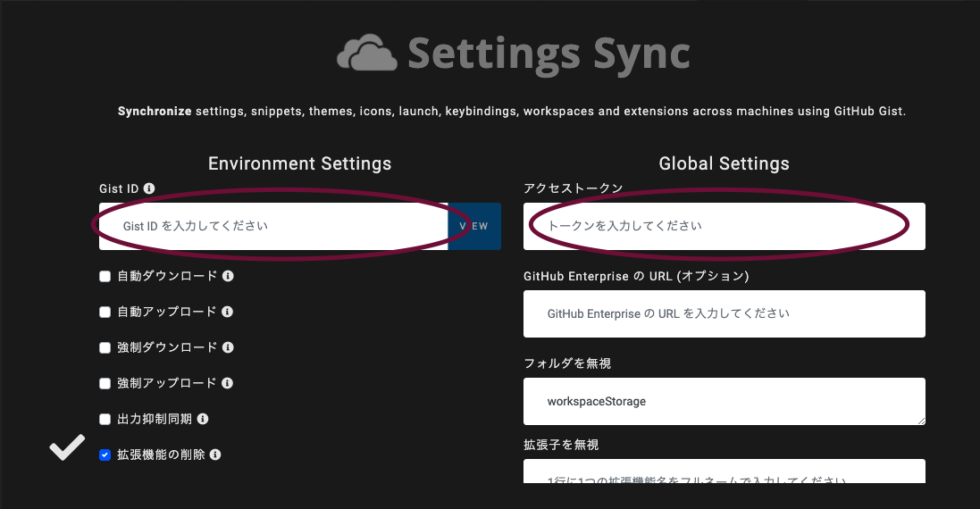Enable the 強制ダウンロード checkbox
980x509 pixels.
click(x=105, y=347)
